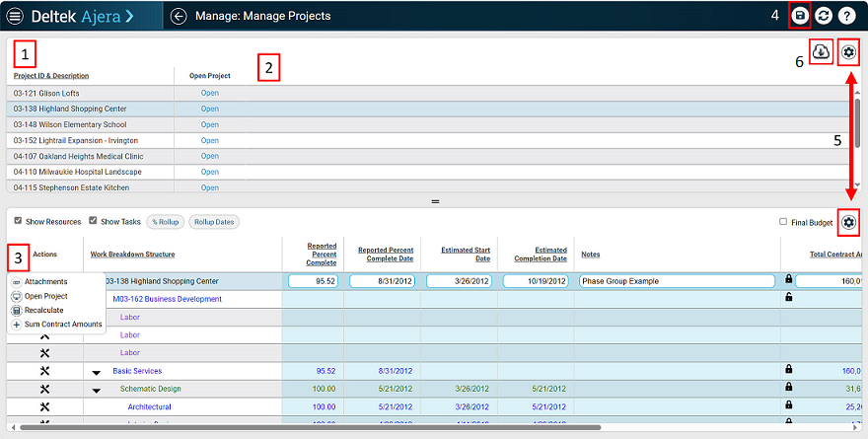This screenshot has width=868, height=439.
Task: Open the 03-121 Glison Lofts project link
Action: (209, 93)
